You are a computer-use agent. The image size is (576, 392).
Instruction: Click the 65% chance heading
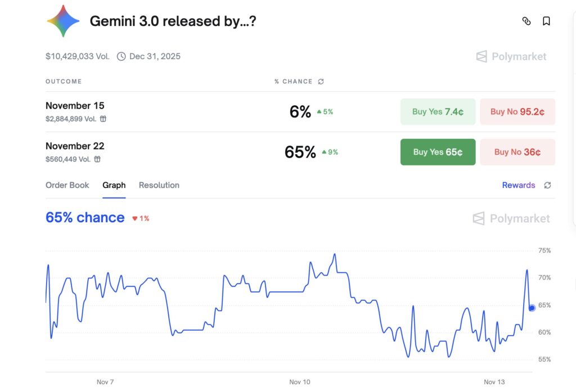click(x=84, y=218)
